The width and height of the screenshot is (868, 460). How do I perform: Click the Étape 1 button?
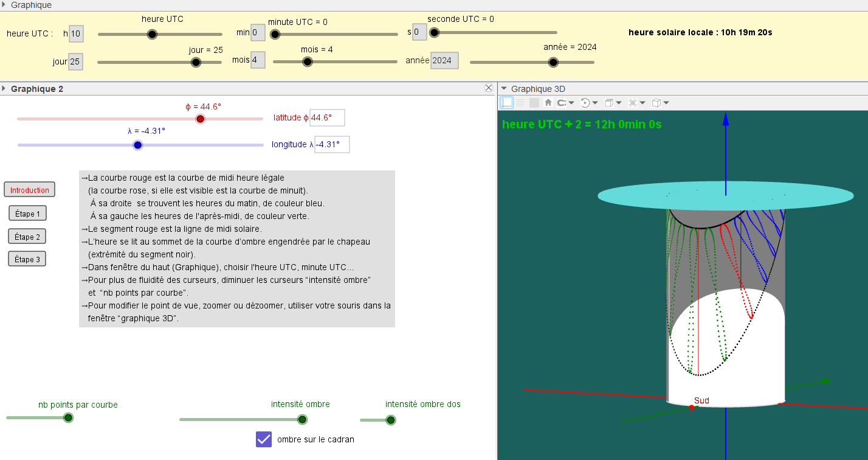[27, 214]
